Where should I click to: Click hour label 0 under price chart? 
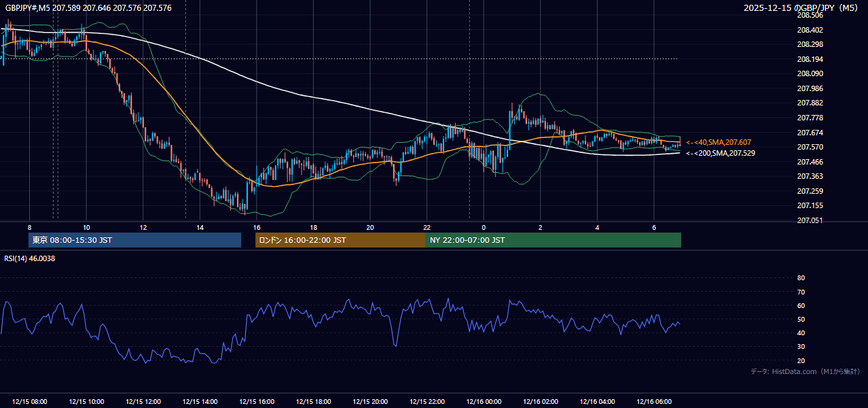pos(484,227)
